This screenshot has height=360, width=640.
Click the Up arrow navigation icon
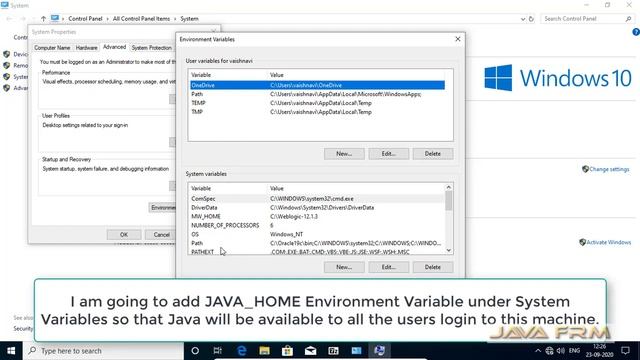[x=43, y=19]
